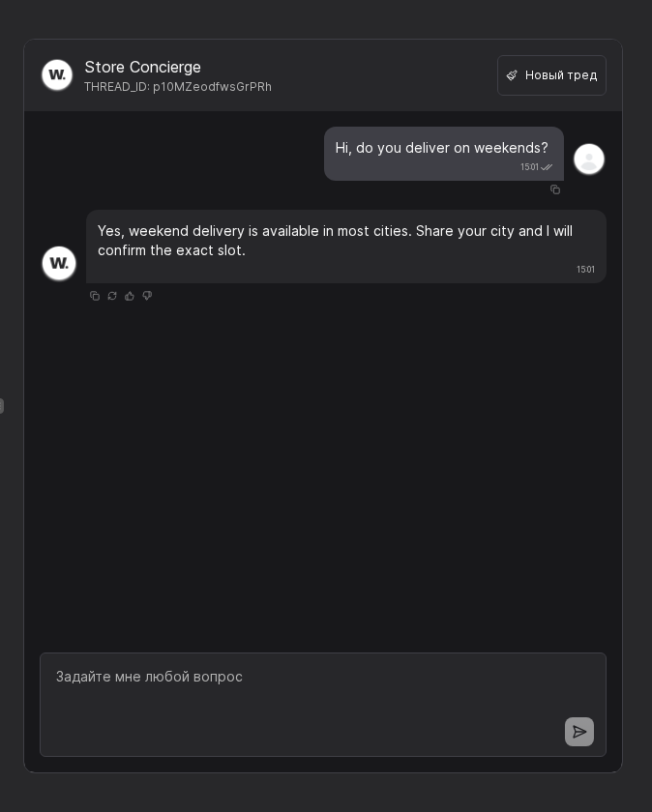
Task: Give a thumbs up to the assistant's answer
Action: pyautogui.click(x=130, y=296)
